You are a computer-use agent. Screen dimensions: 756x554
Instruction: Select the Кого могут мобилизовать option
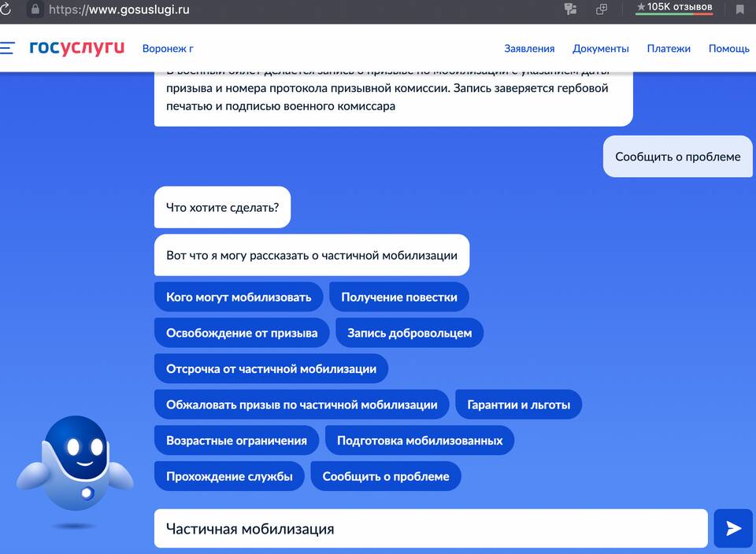coord(239,297)
